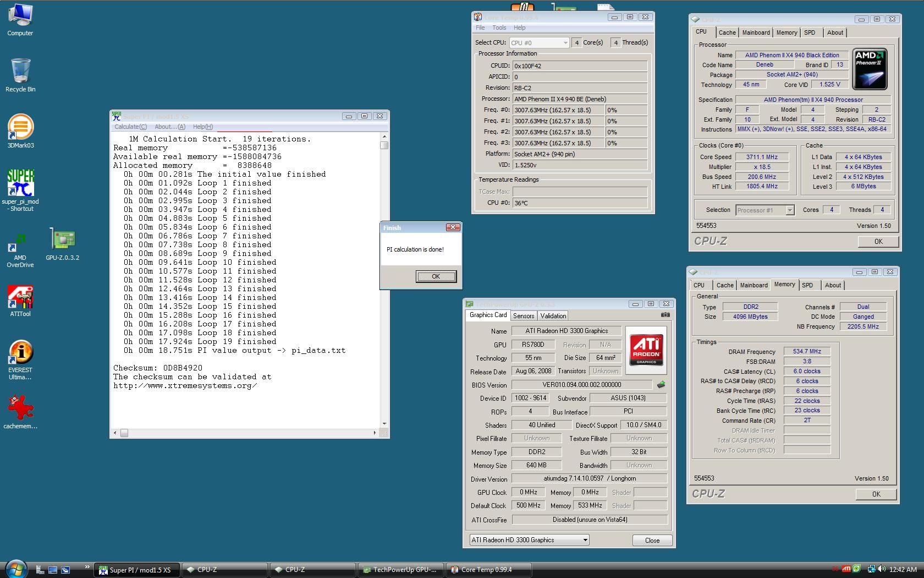Open the ATI Radeon HD 3300 Graphics dropdown
924x578 pixels.
pos(529,540)
